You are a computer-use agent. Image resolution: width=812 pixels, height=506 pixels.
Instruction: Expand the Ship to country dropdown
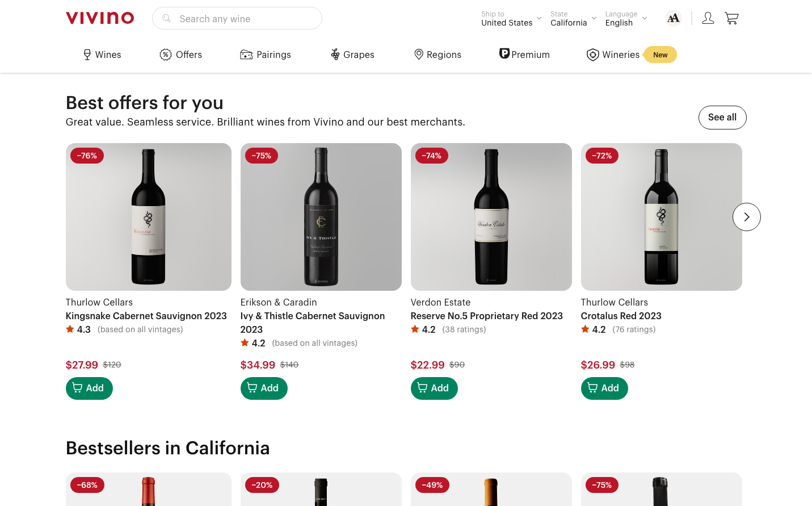[x=511, y=19]
